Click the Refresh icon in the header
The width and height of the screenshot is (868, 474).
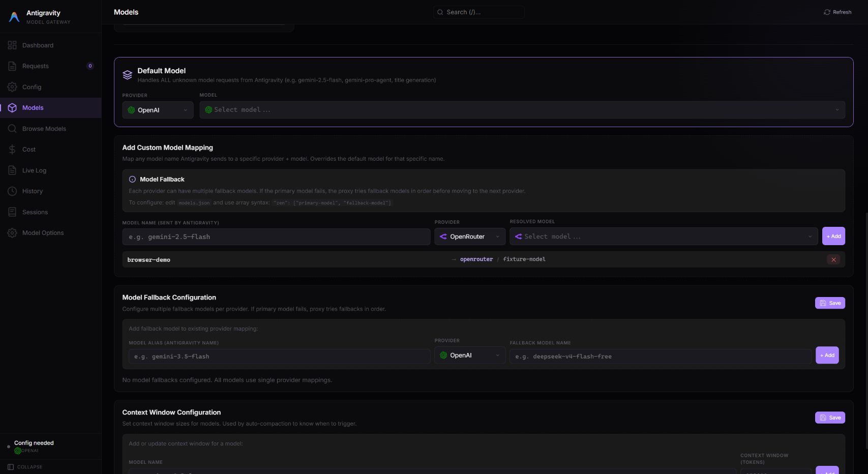pos(827,12)
